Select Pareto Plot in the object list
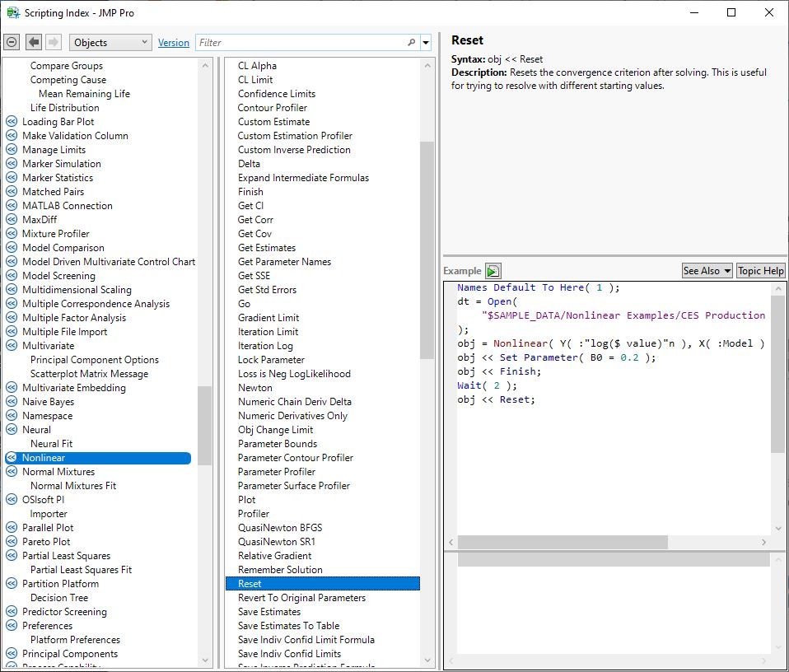Screen dimensions: 789x672 click(46, 542)
